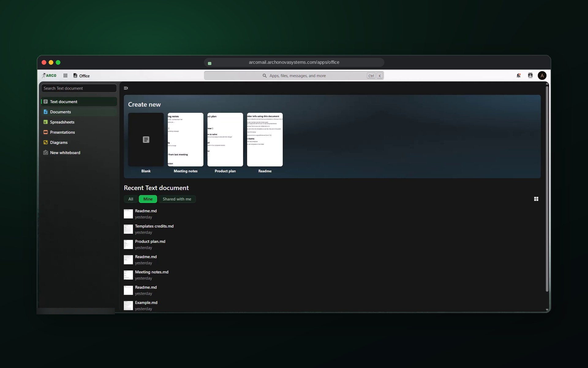Select the Shared with me filter tab
Screen dimensions: 588x368
177,199
